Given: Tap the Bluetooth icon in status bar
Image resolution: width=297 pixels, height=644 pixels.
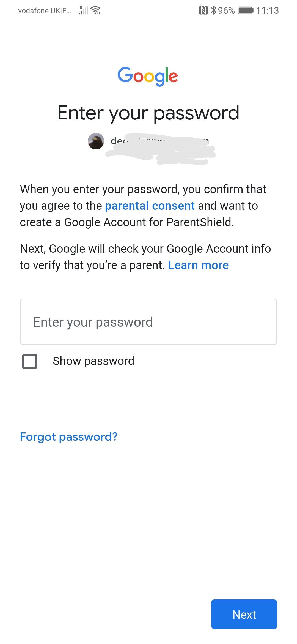Looking at the screenshot, I should pos(213,10).
